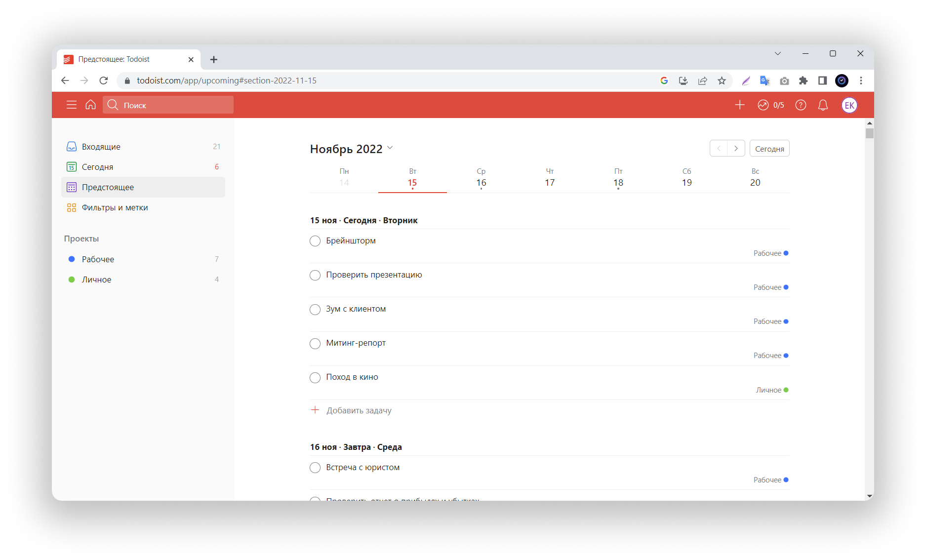
Task: Click the page scrollbar down arrow
Action: click(x=870, y=496)
